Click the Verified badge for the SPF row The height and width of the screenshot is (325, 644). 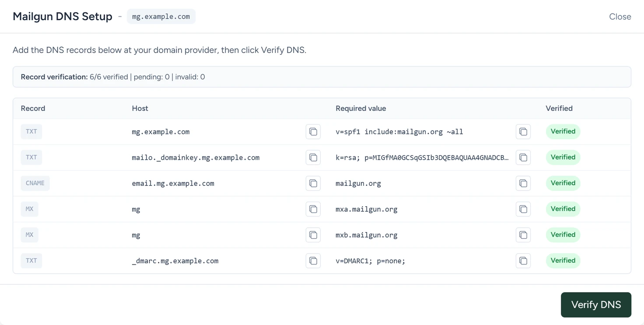click(x=563, y=131)
